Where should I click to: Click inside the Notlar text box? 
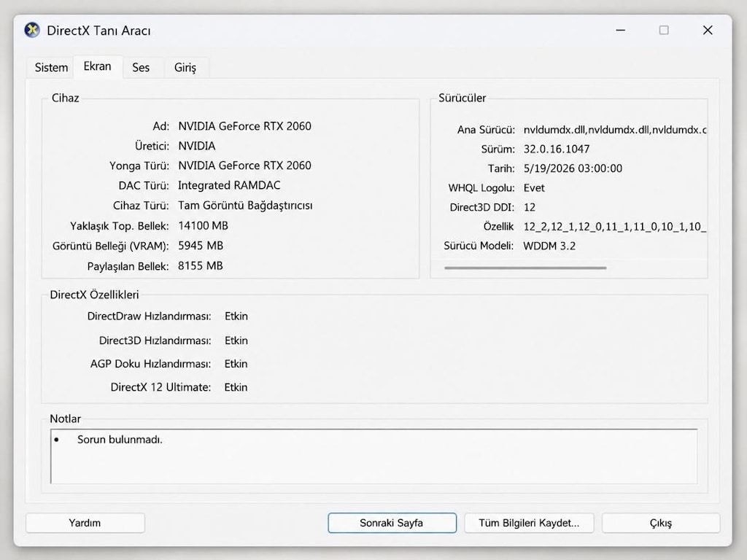374,456
